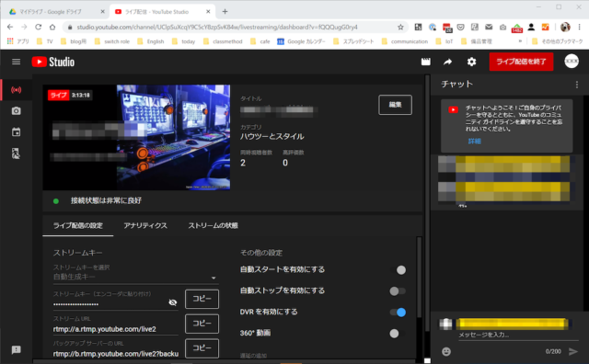Open Chrome profile avatar
The width and height of the screenshot is (589, 364).
(x=565, y=27)
